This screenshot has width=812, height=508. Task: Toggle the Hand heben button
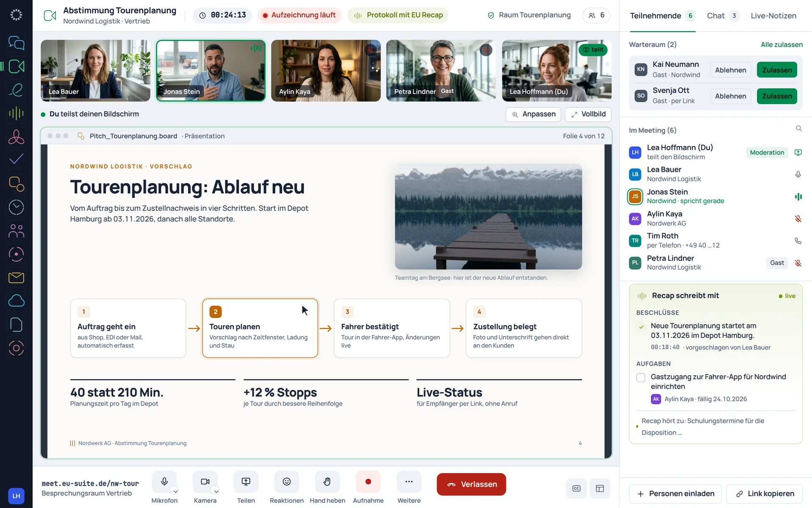click(x=327, y=482)
